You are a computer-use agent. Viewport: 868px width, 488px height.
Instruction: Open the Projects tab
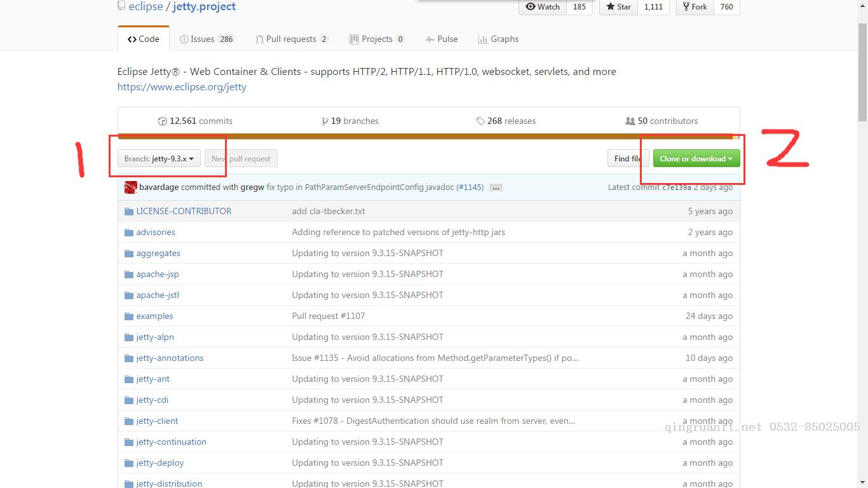coord(377,39)
